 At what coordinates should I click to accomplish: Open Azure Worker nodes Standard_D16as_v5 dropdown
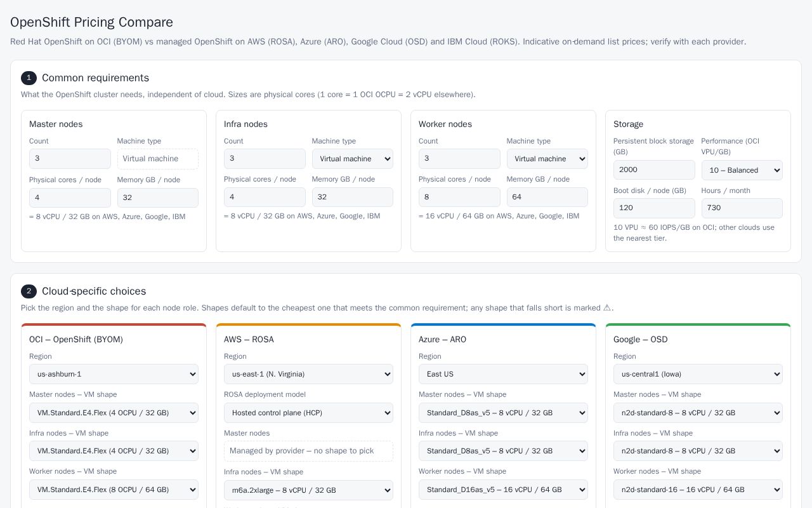(x=504, y=490)
